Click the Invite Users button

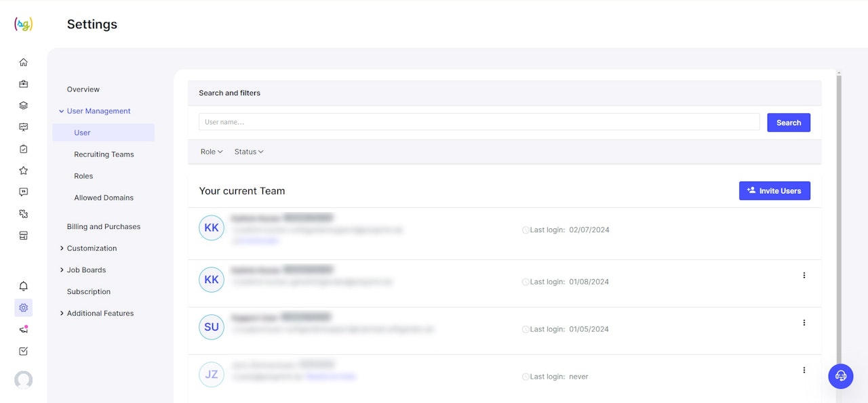(x=774, y=191)
